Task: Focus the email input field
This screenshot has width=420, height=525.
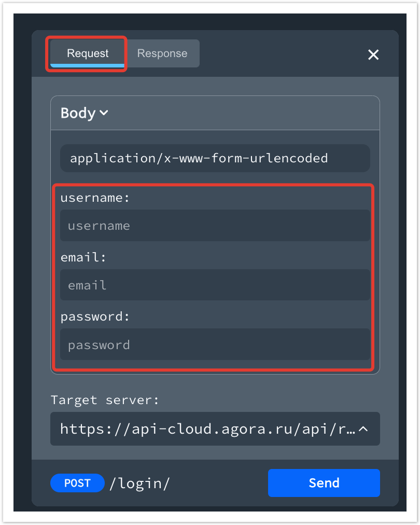Action: (x=215, y=285)
